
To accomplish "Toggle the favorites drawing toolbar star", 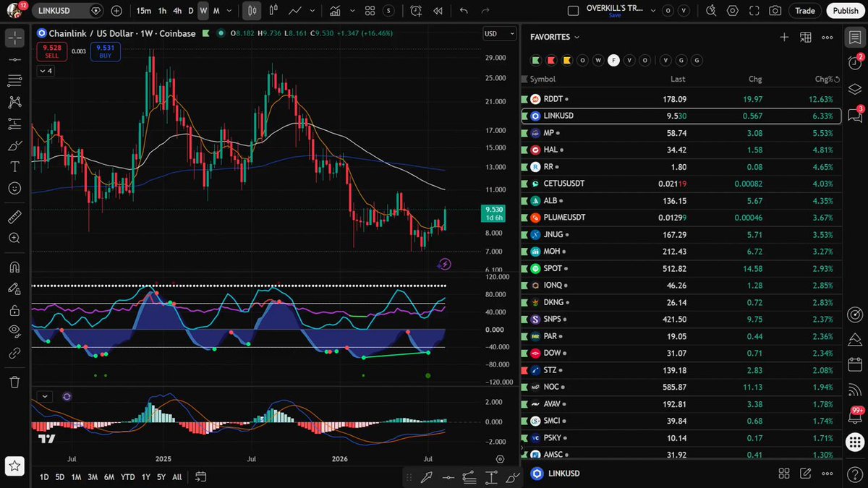I will pyautogui.click(x=14, y=466).
